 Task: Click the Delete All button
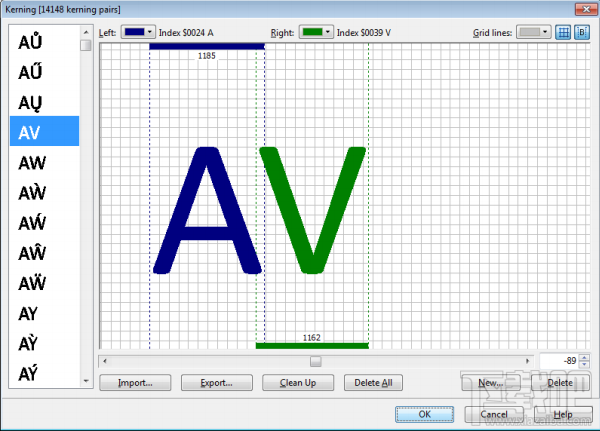click(x=373, y=382)
